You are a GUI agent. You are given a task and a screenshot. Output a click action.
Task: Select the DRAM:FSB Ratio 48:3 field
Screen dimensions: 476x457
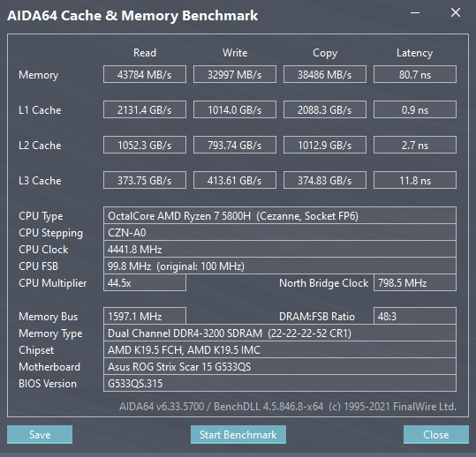click(x=415, y=316)
